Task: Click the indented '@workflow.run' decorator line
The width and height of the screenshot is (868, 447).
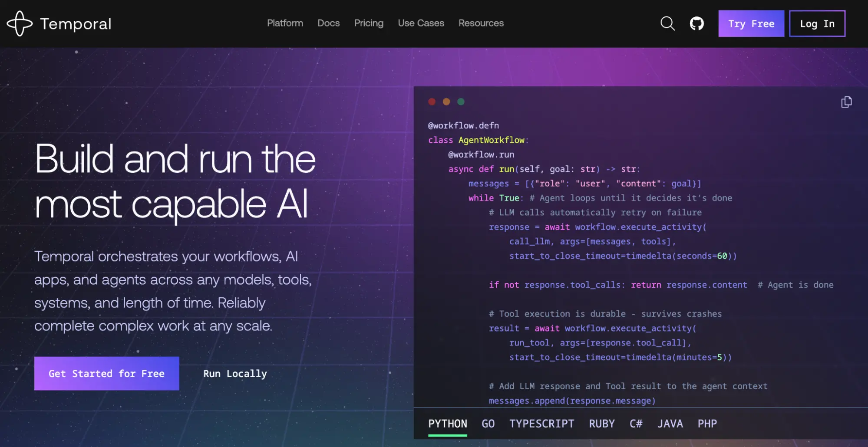Action: click(481, 154)
